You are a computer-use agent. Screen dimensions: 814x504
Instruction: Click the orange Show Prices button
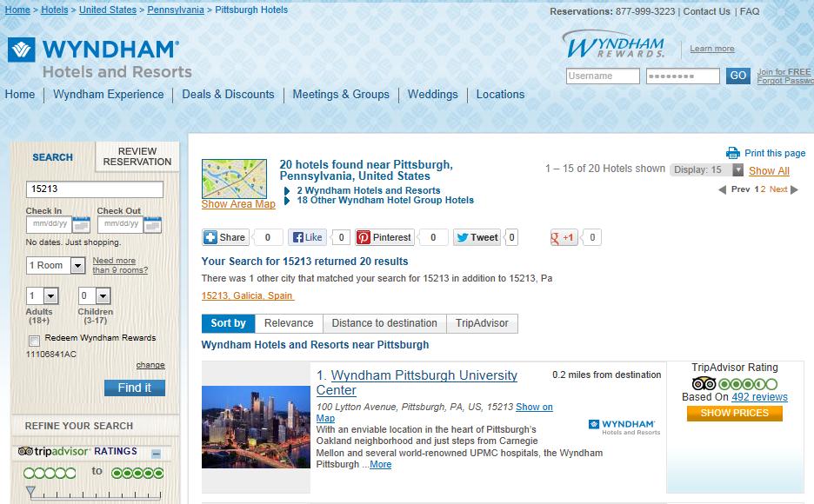click(734, 413)
